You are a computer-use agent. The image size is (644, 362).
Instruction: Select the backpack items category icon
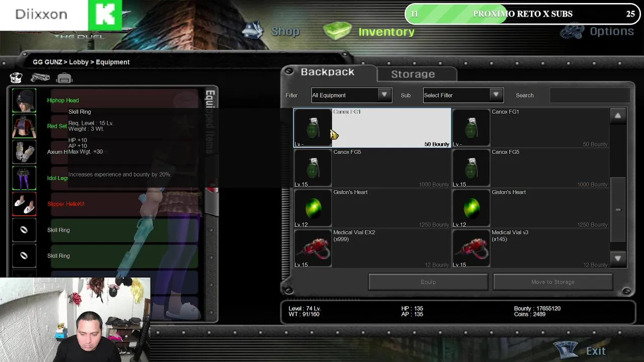[x=64, y=78]
